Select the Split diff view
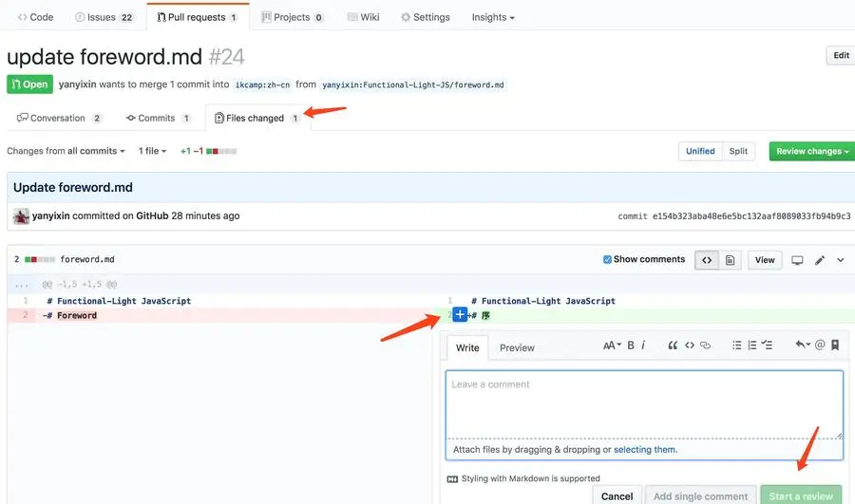 pyautogui.click(x=738, y=151)
